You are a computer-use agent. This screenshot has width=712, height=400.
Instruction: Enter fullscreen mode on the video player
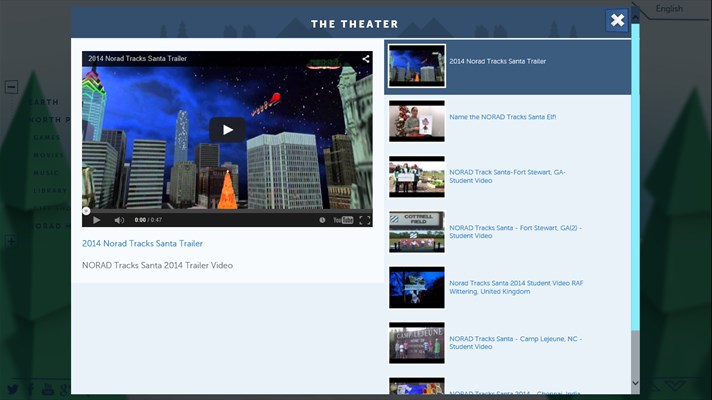tap(365, 220)
